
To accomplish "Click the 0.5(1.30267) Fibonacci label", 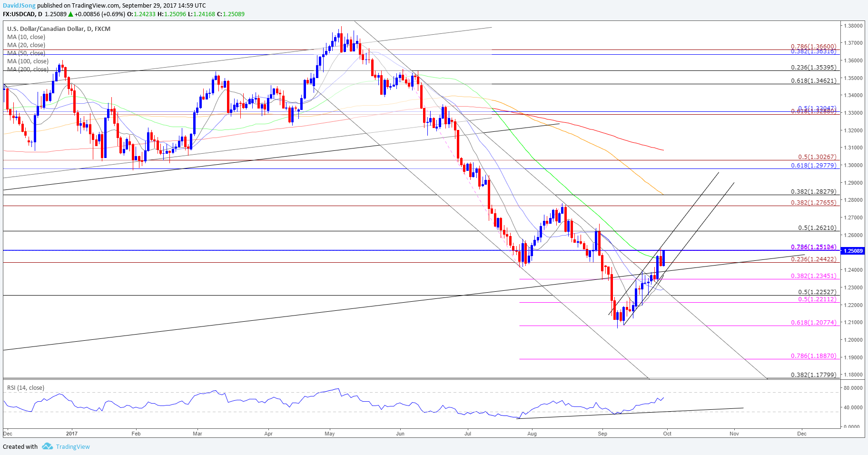I will pyautogui.click(x=817, y=157).
